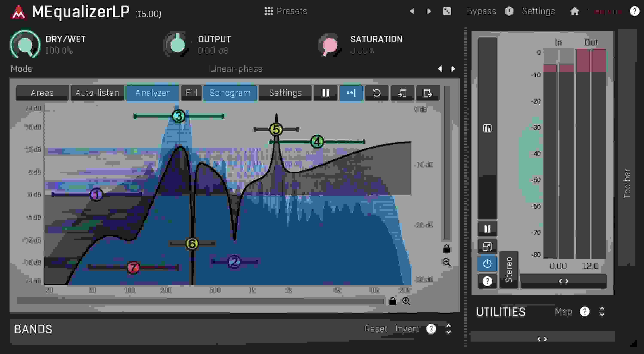Open the plugin Settings menu
This screenshot has width=644, height=354.
coord(538,11)
